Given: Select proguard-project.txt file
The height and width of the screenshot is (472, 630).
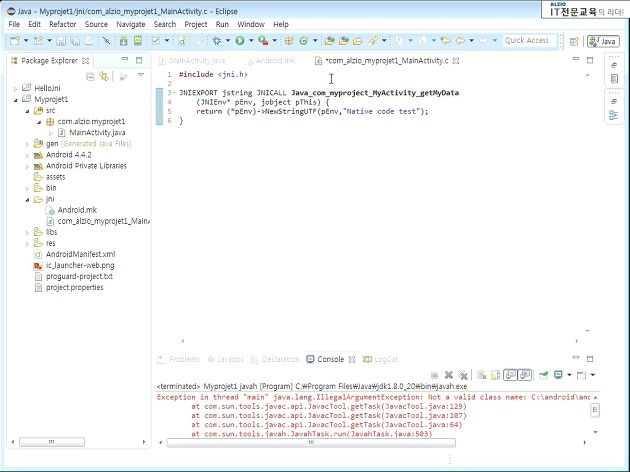Looking at the screenshot, I should (79, 276).
